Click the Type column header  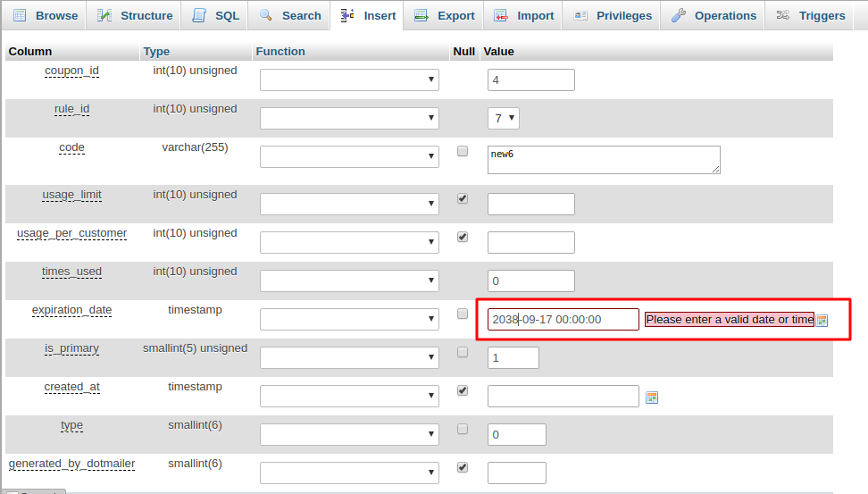point(156,52)
